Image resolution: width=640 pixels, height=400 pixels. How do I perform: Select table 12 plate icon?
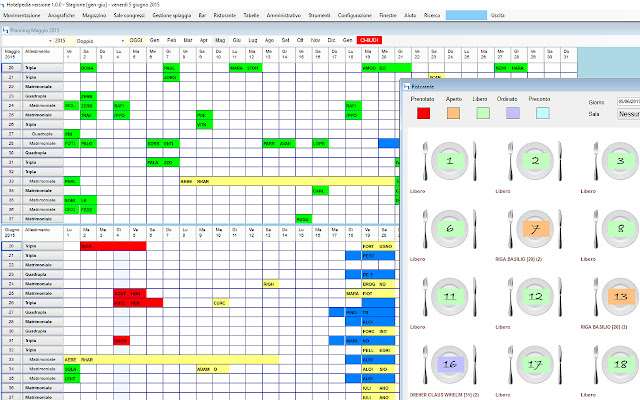pyautogui.click(x=535, y=297)
